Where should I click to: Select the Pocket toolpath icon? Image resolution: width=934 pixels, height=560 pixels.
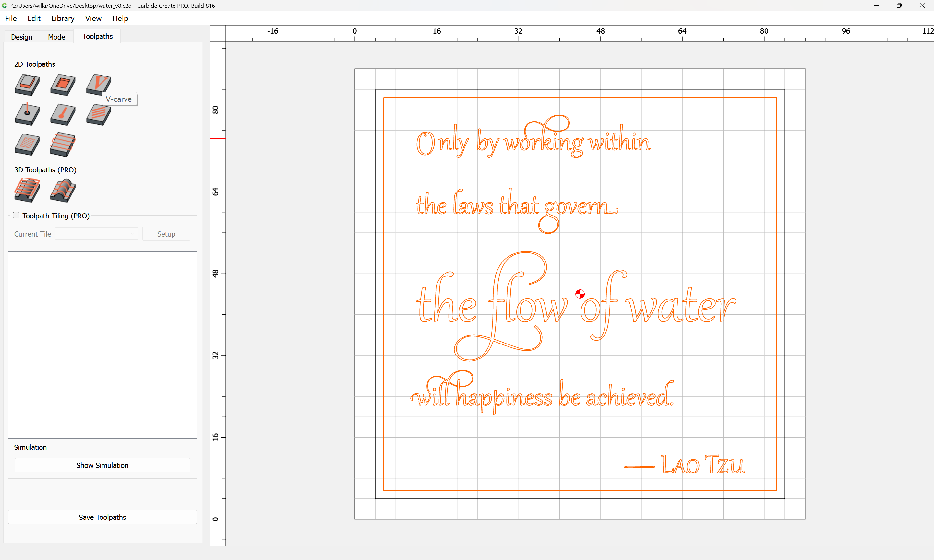[63, 85]
